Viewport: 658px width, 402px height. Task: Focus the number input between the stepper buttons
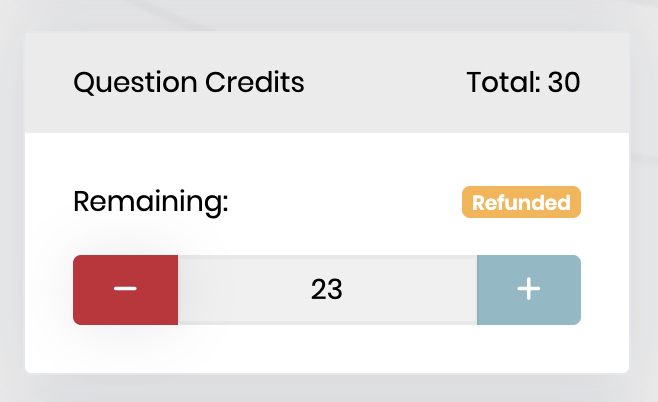coord(327,290)
